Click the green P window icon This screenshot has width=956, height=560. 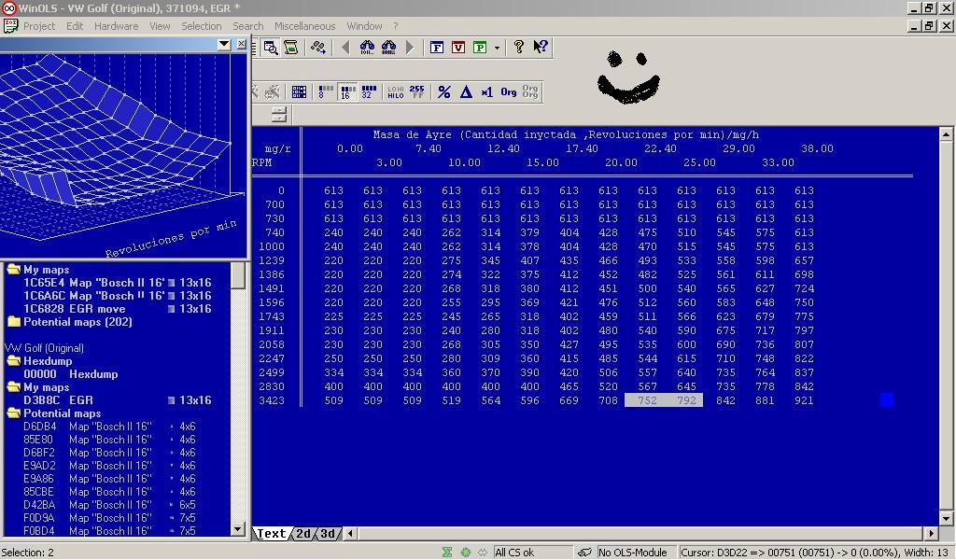(x=479, y=48)
